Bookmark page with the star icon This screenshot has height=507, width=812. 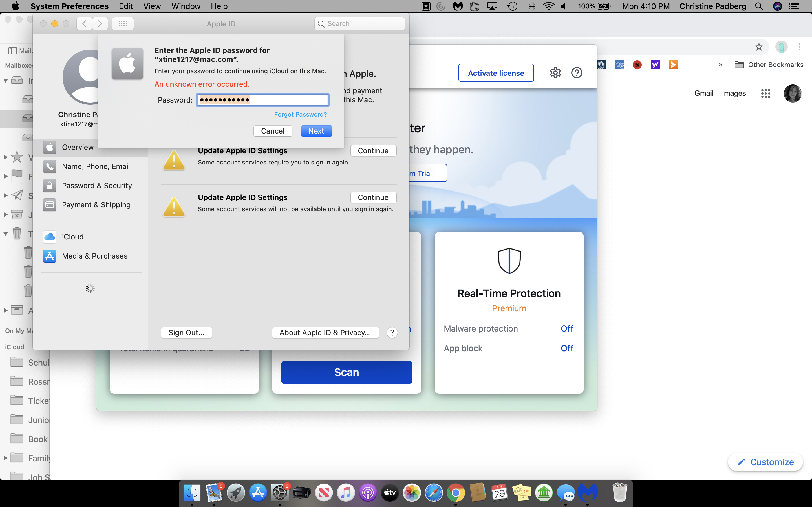(x=759, y=47)
